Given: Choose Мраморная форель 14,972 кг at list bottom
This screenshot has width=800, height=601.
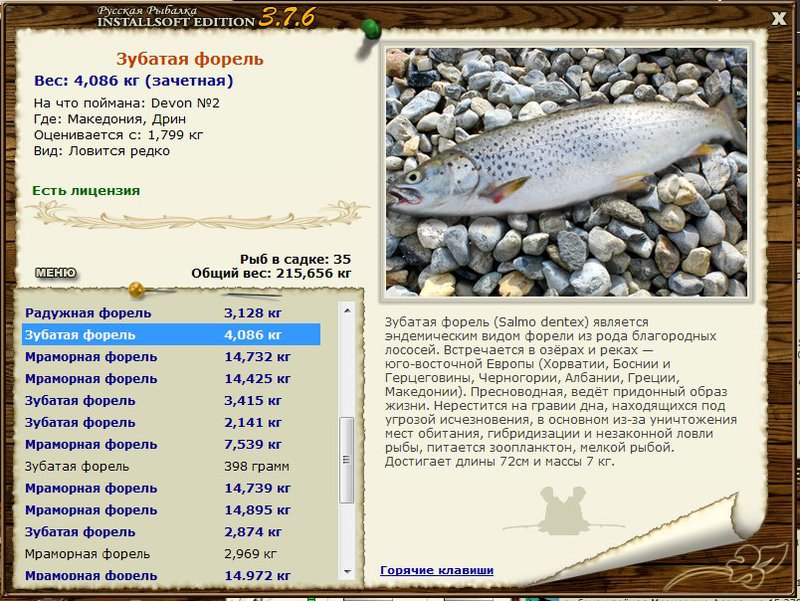Looking at the screenshot, I should 171,574.
